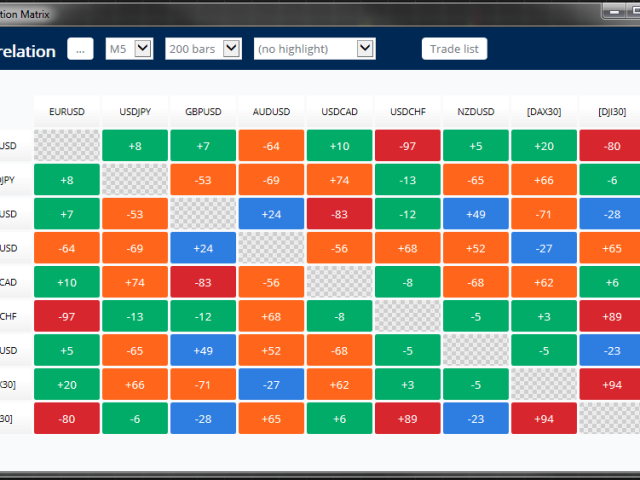Select the EURUSD column header
The image size is (640, 480).
[x=67, y=112]
